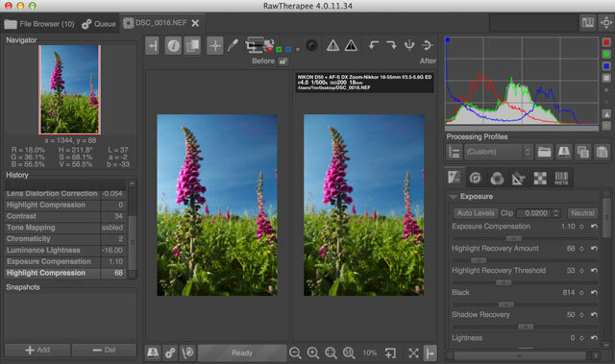Zoom out of the preview
615x364 pixels.
click(295, 353)
